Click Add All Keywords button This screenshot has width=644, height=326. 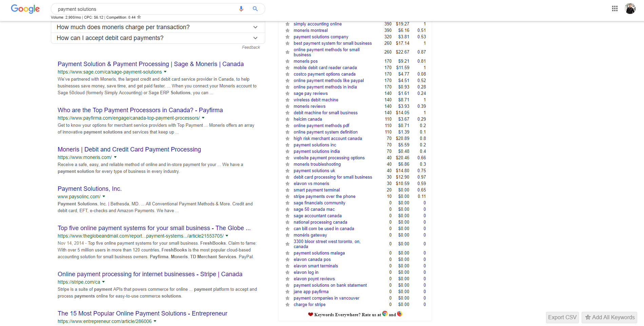pyautogui.click(x=609, y=318)
